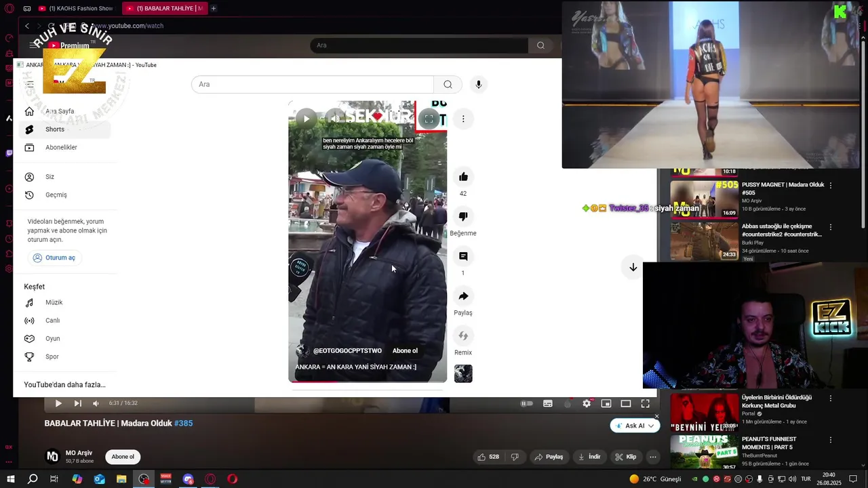Open Abonelikler in the sidebar

coord(65,147)
